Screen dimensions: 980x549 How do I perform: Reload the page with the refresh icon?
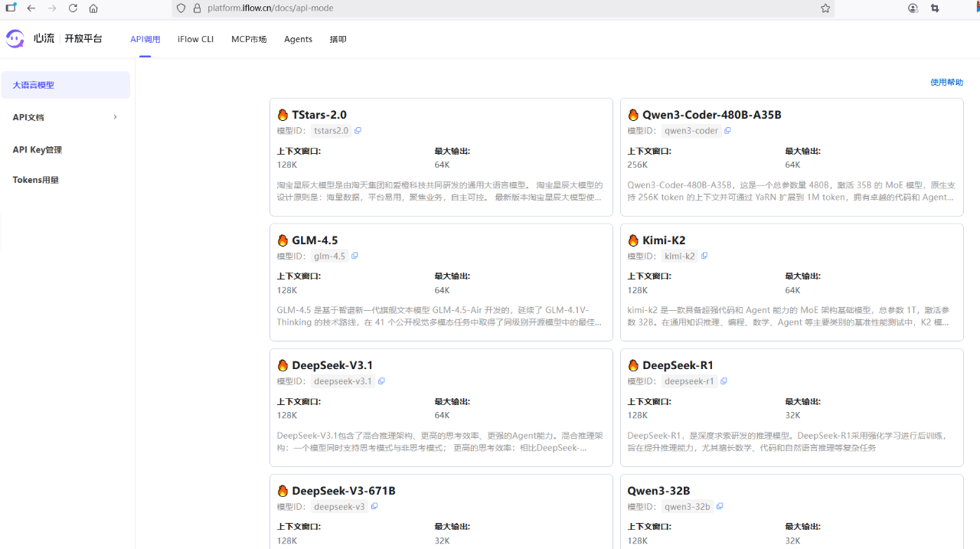tap(73, 8)
